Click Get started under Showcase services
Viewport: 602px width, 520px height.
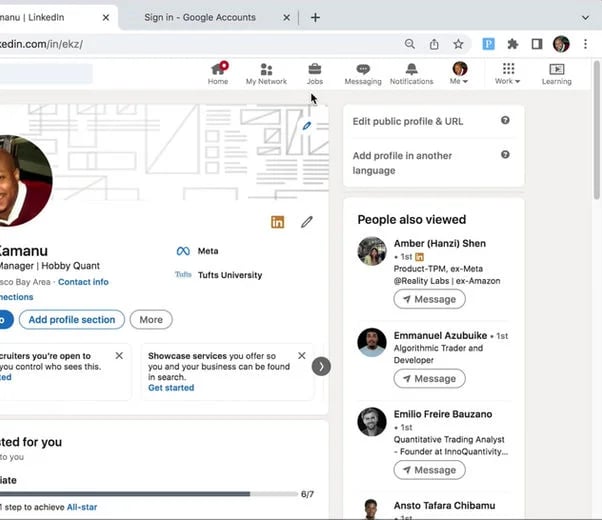(x=171, y=388)
